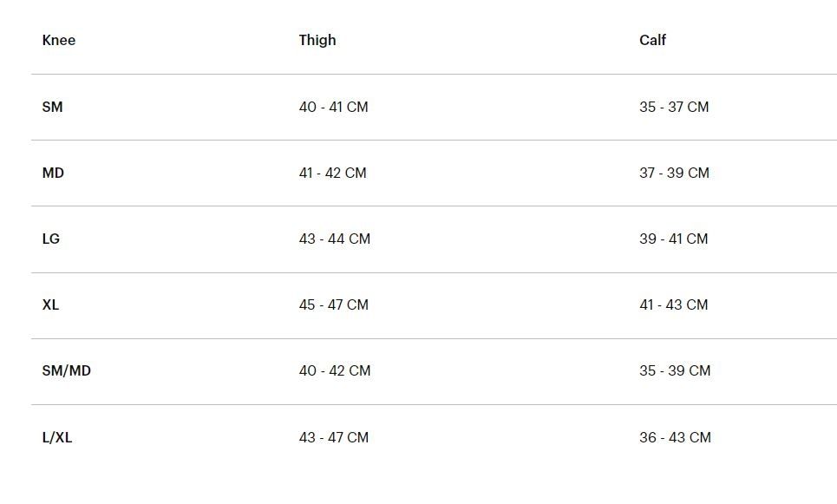Select the SM size row label
Image resolution: width=837 pixels, height=504 pixels.
[52, 107]
